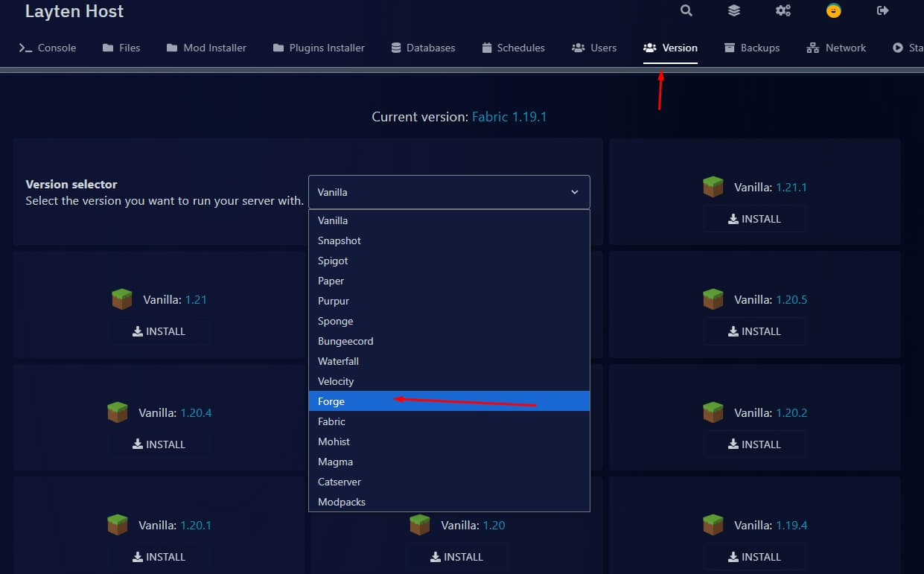The width and height of the screenshot is (924, 574).
Task: Click the Vanilla 1.20.2 version number
Action: coord(791,412)
